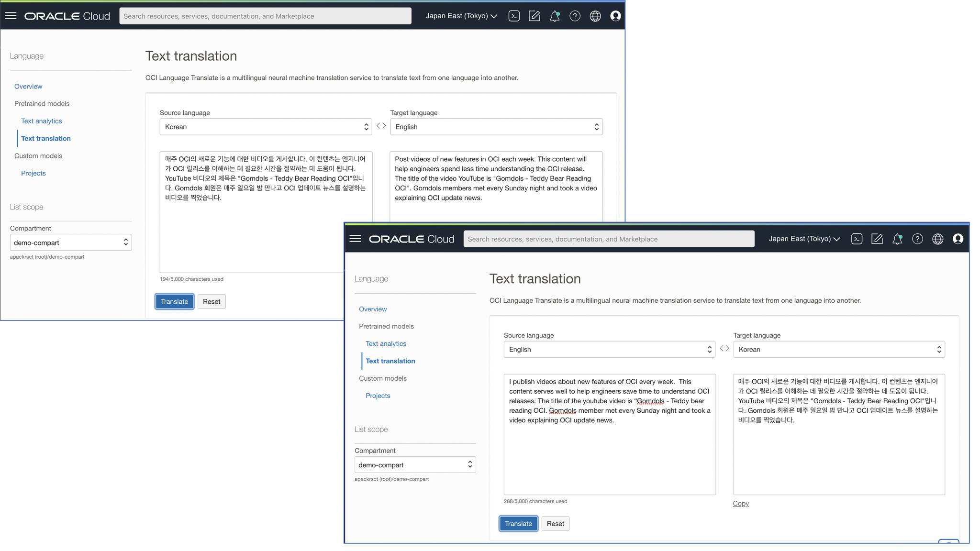Open help icon in back window
Viewport: 980px width, 551px height.
575,16
